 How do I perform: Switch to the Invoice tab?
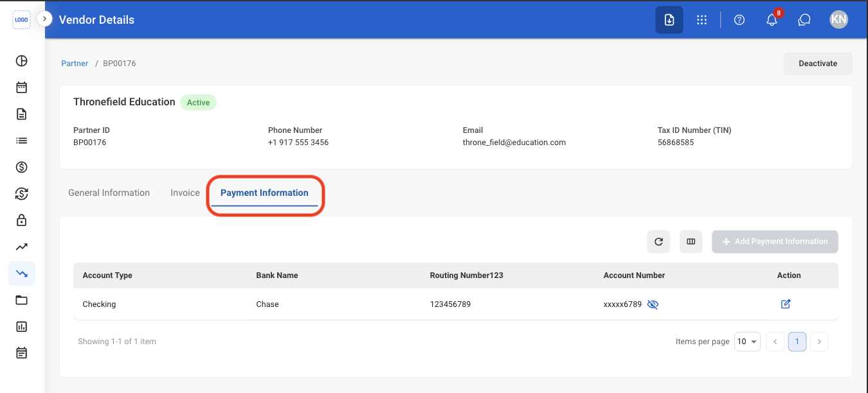click(x=185, y=193)
